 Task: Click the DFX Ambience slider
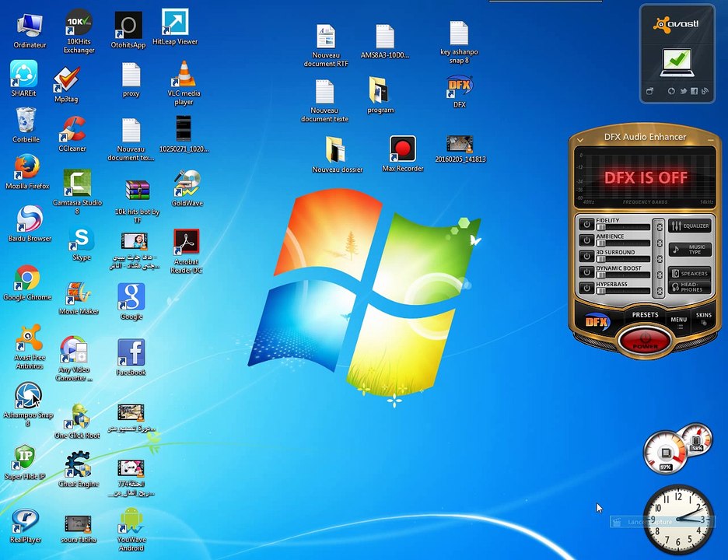[x=623, y=243]
